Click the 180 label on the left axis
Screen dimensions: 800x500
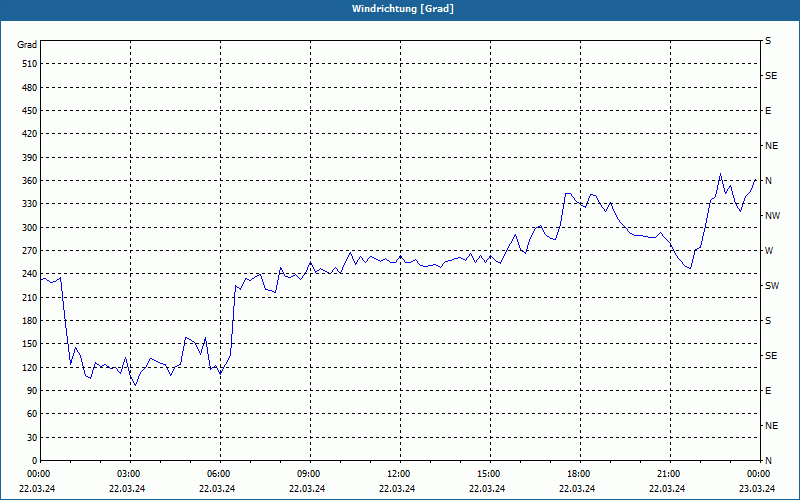[x=30, y=320]
